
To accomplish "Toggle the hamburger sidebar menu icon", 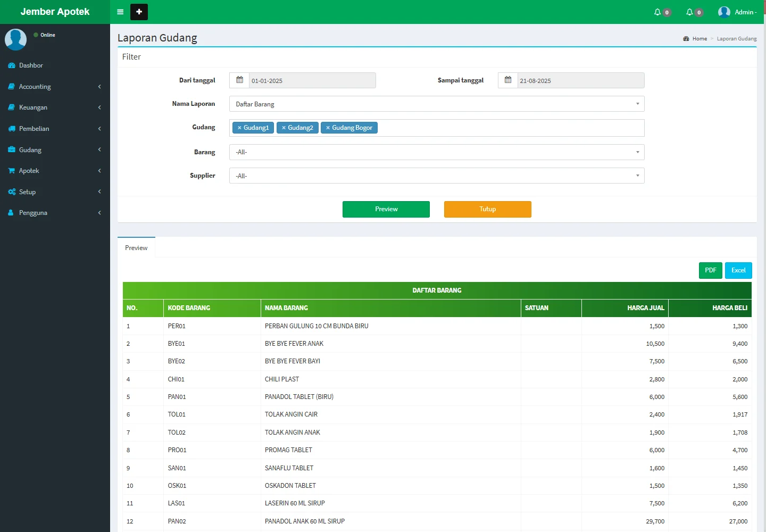I will 120,12.
